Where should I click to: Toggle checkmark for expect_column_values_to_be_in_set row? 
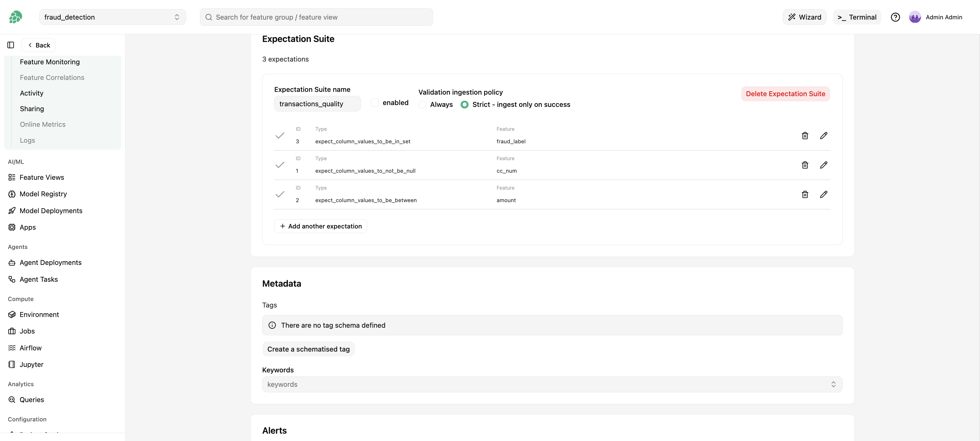tap(280, 135)
